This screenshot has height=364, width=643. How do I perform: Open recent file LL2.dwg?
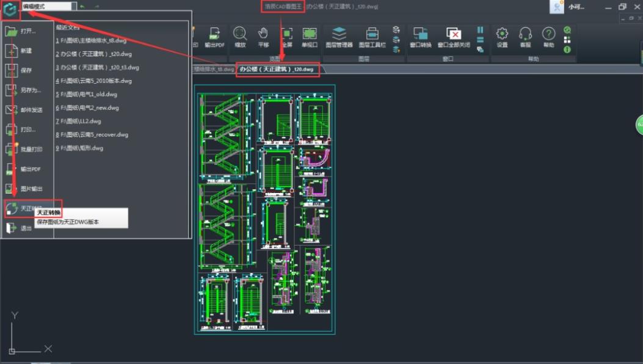(x=78, y=121)
